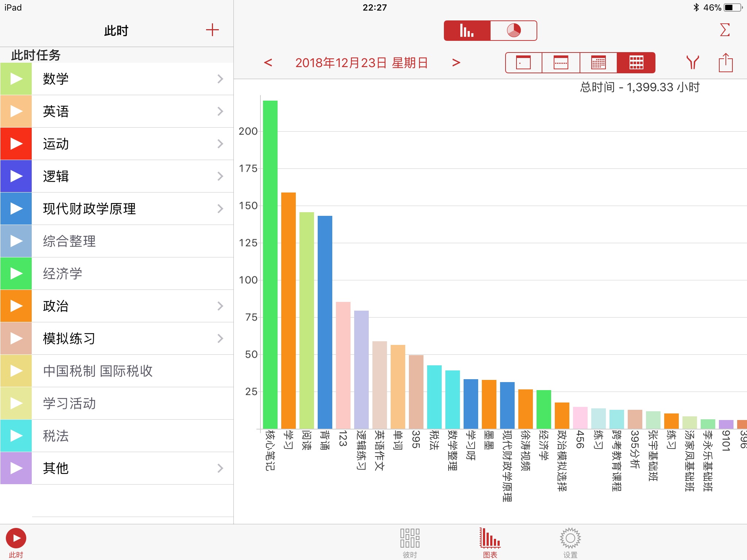
Task: Select the 税法 task name
Action: click(x=56, y=436)
